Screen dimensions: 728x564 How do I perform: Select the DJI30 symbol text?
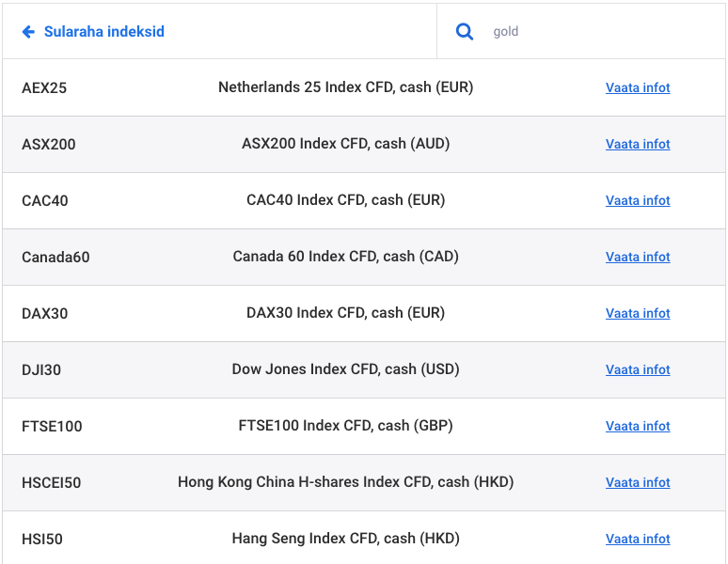pos(41,369)
